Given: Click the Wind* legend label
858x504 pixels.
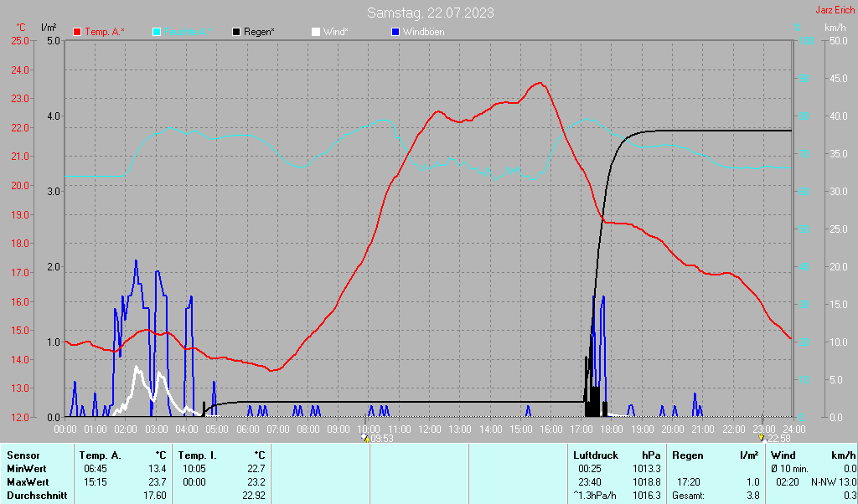Looking at the screenshot, I should point(335,32).
